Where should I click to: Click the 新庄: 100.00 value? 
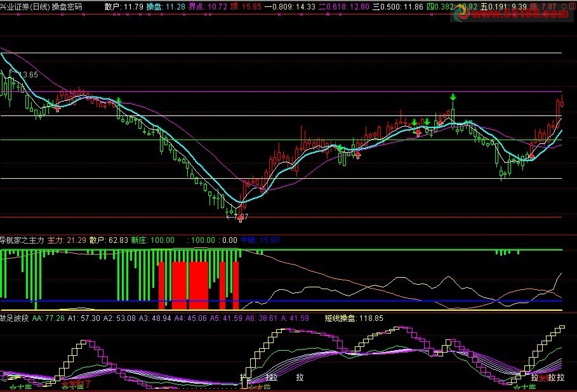click(x=153, y=240)
